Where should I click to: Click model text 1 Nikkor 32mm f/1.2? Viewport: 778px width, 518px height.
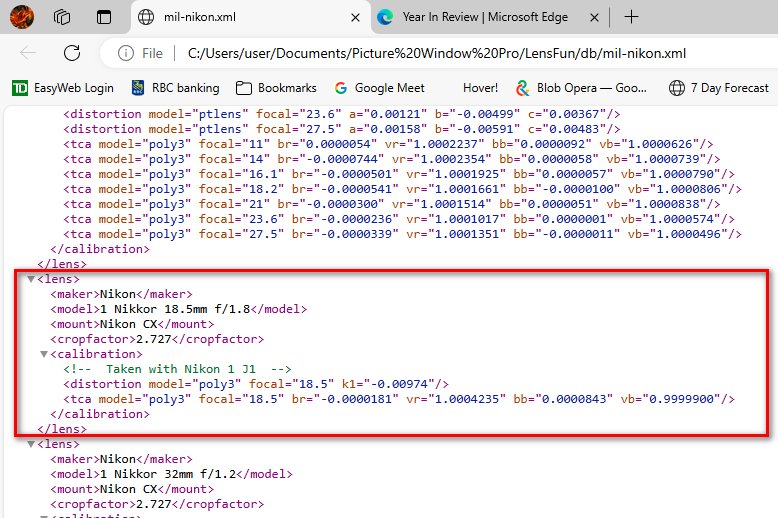click(x=168, y=474)
